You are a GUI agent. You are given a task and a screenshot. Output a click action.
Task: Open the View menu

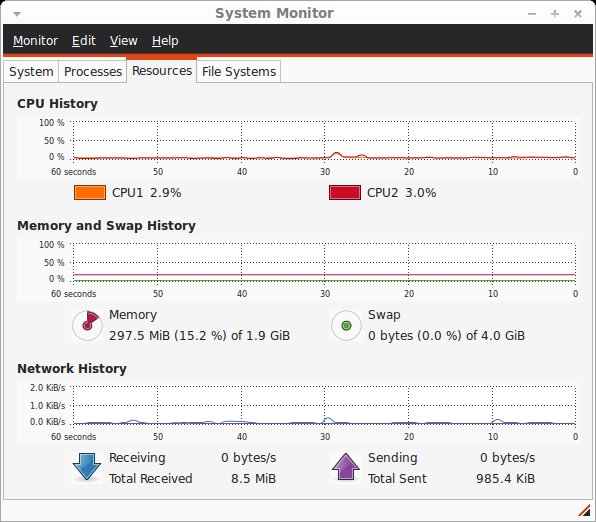pyautogui.click(x=123, y=41)
